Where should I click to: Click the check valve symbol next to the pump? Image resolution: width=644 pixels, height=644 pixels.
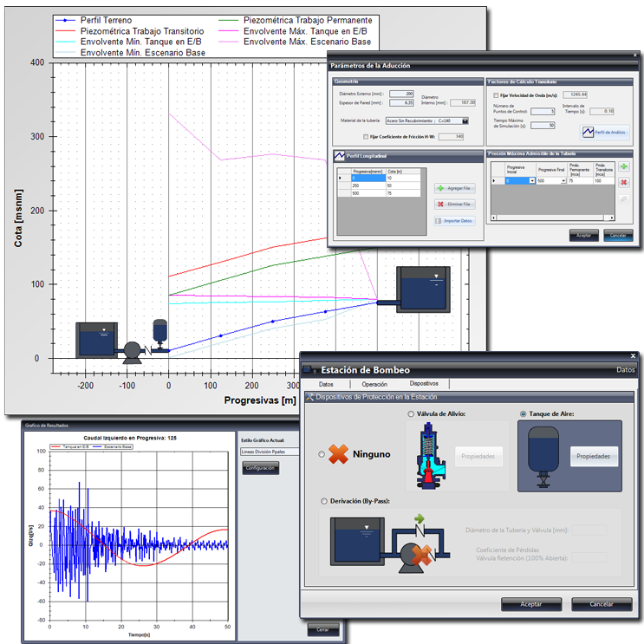148,350
